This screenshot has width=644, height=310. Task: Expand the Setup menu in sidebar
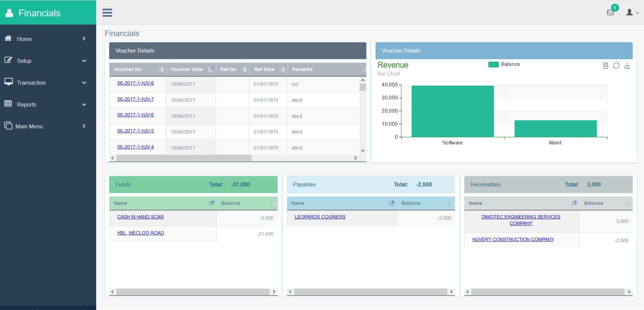(24, 60)
